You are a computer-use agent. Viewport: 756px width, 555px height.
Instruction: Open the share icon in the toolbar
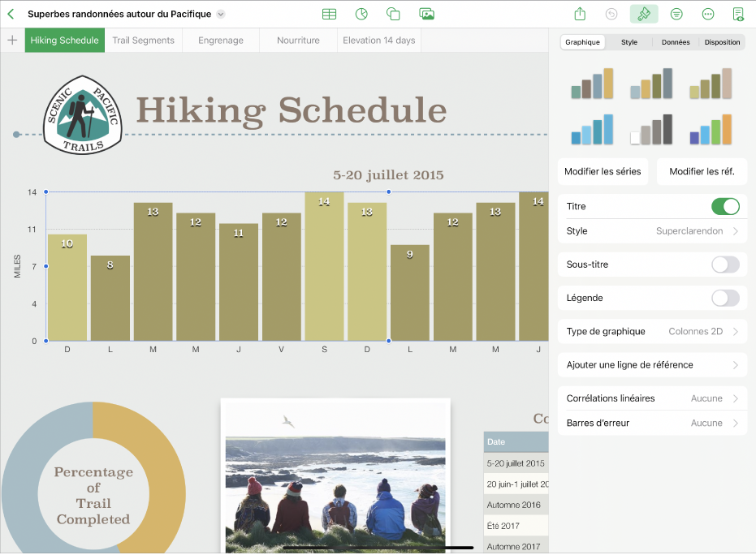(x=580, y=14)
